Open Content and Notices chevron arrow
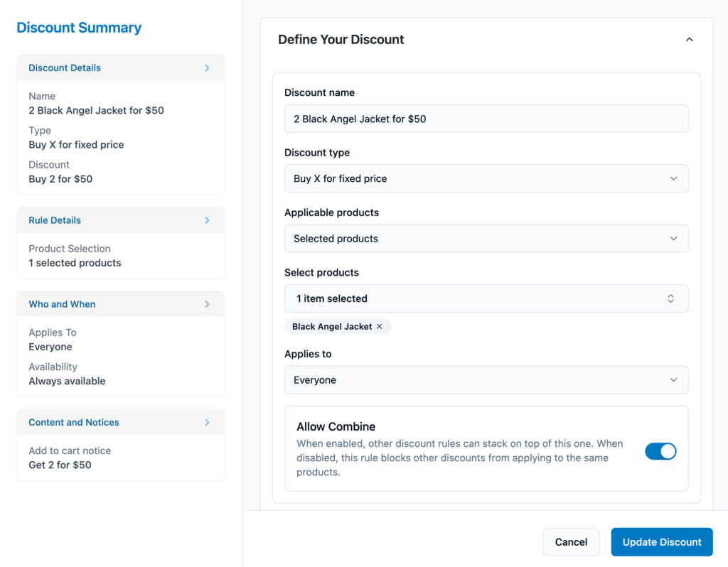Image resolution: width=728 pixels, height=567 pixels. [207, 422]
